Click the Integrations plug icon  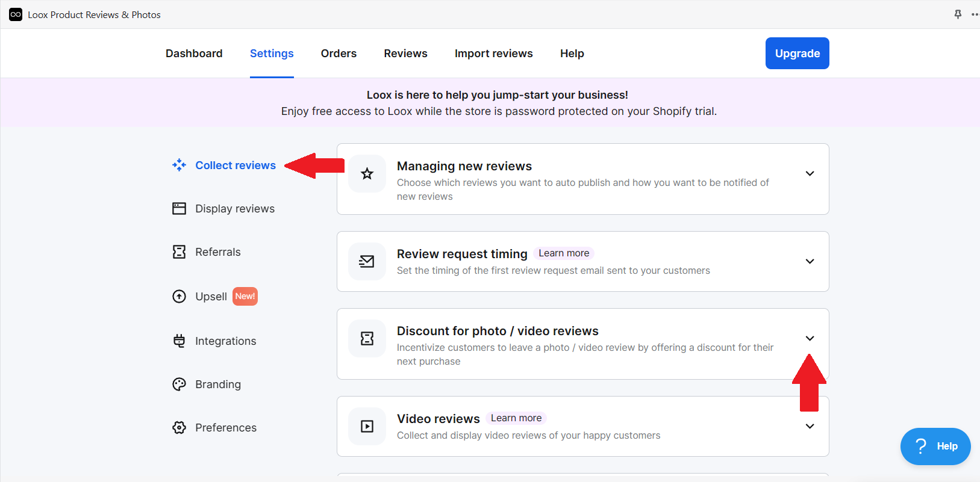coord(179,341)
